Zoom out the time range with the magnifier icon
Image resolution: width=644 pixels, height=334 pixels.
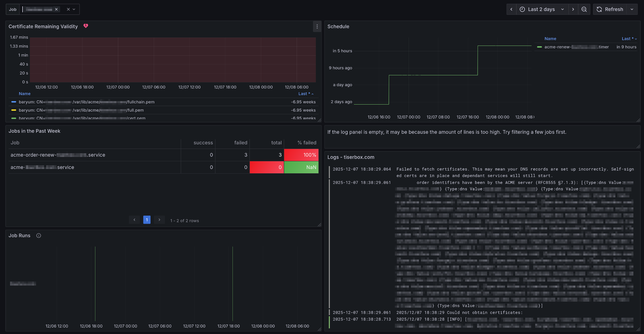(x=584, y=9)
